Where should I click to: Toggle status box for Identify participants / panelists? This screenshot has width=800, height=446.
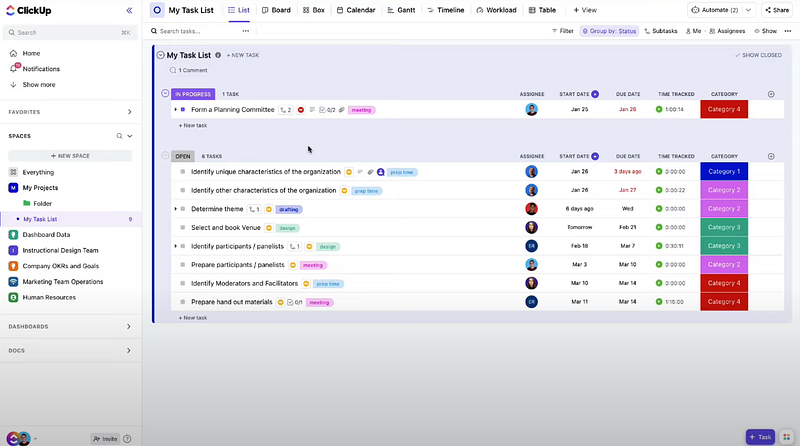[x=183, y=246]
